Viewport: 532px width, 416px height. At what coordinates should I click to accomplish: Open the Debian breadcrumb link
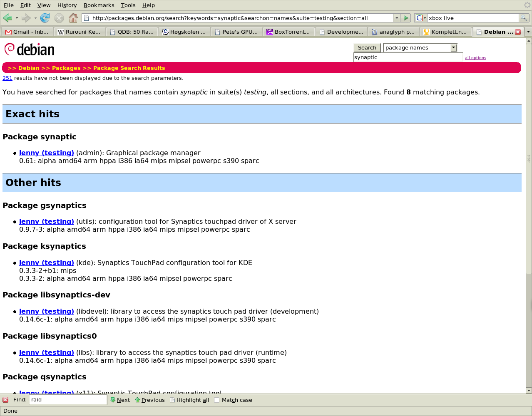[x=29, y=68]
